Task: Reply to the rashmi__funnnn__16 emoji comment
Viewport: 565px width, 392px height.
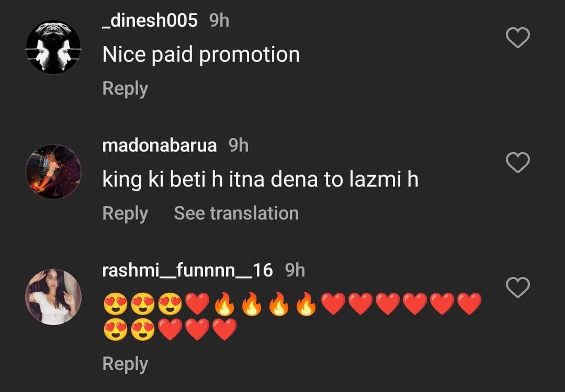Action: coord(125,364)
